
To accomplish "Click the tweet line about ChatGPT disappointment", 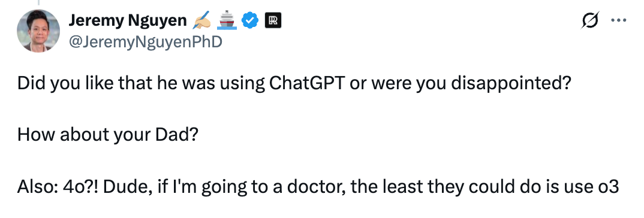I will pos(294,84).
